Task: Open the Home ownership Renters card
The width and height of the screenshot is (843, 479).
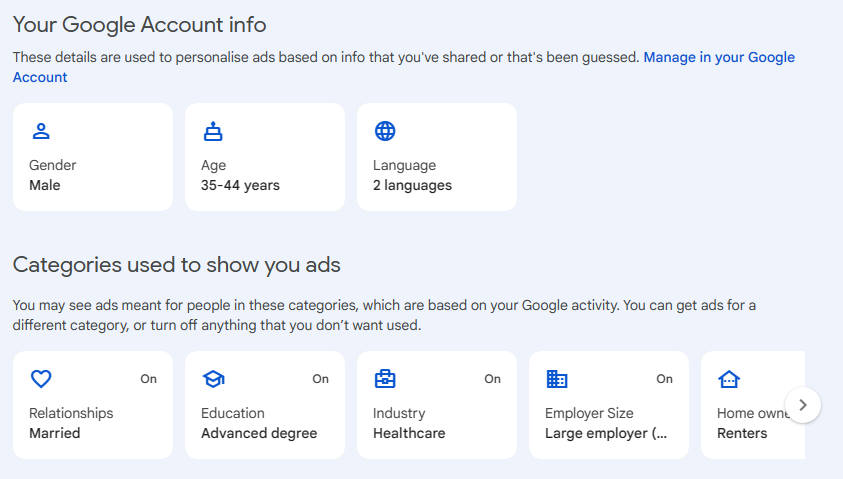Action: tap(753, 405)
